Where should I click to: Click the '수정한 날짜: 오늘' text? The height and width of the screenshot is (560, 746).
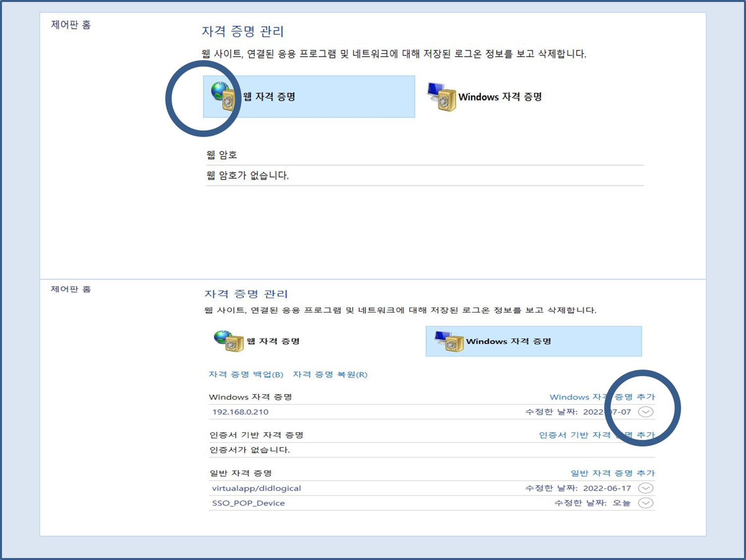pos(592,503)
